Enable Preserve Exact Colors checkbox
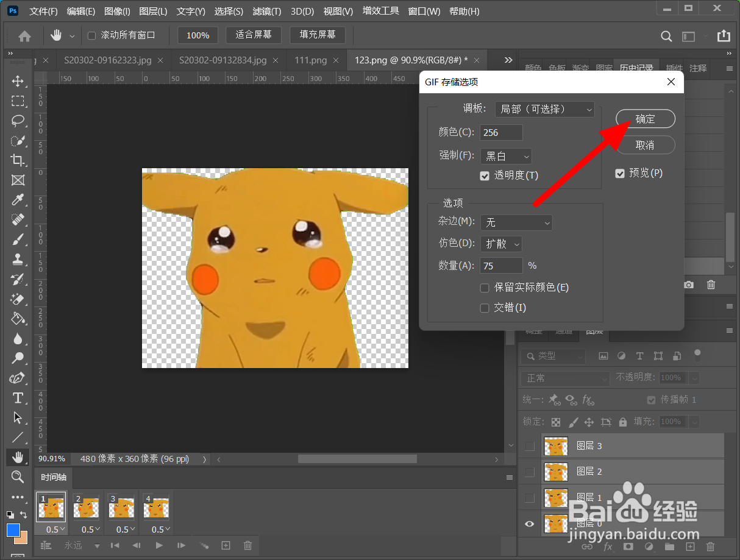740x560 pixels. point(485,288)
